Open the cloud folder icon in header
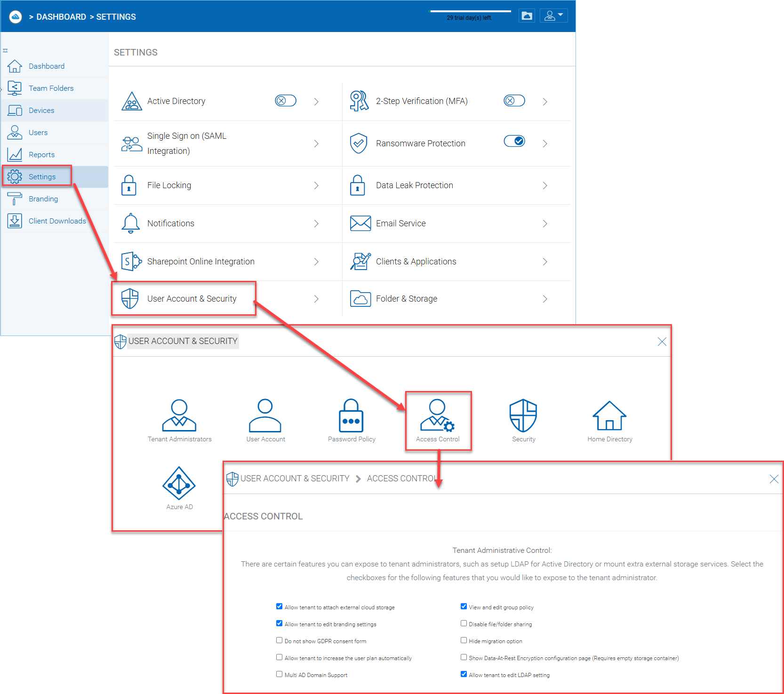 click(527, 16)
